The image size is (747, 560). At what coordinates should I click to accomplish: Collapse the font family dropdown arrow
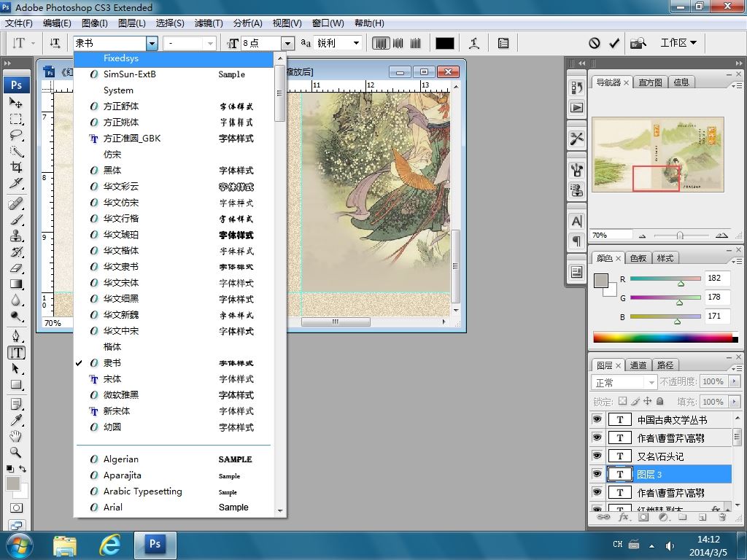152,43
